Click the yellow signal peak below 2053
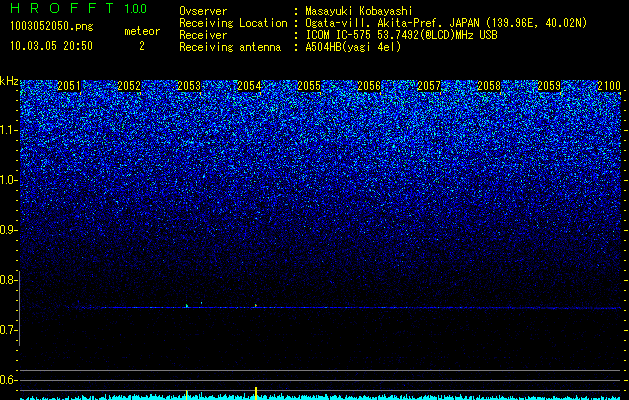Image resolution: width=629 pixels, height=400 pixels. point(187,394)
